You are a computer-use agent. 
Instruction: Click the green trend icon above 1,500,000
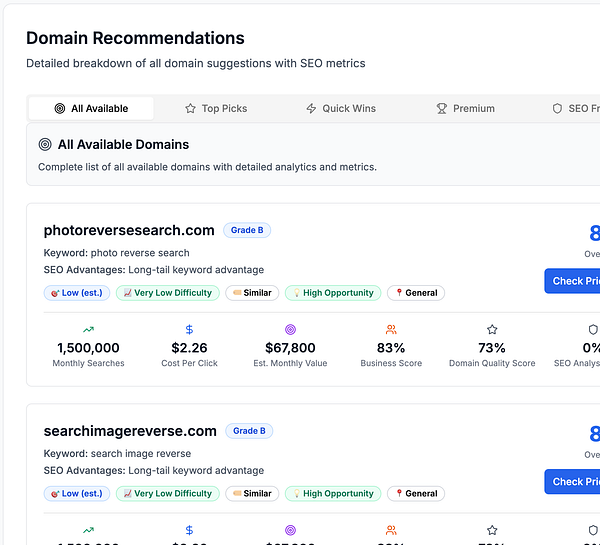[88, 329]
